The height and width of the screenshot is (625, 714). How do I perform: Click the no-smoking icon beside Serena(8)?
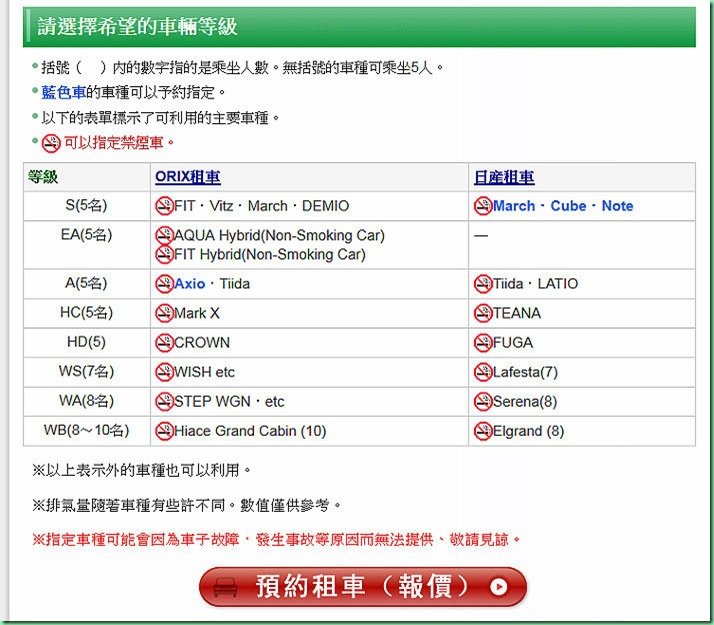[x=483, y=401]
